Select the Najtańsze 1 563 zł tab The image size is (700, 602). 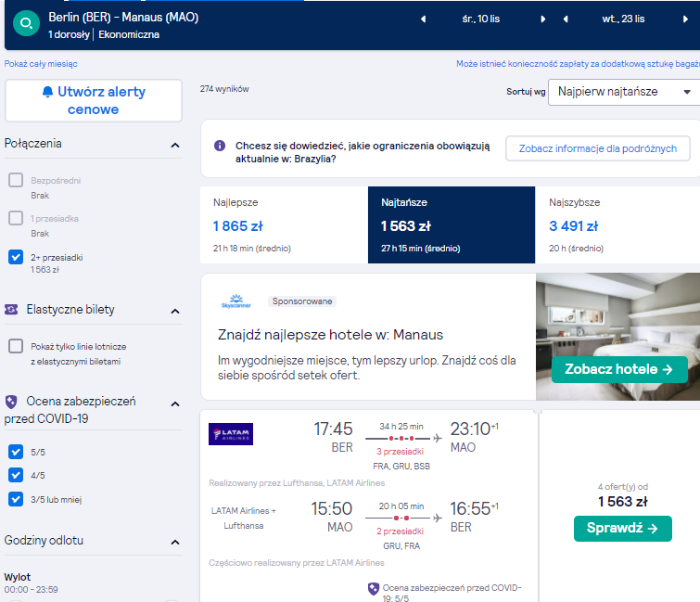click(452, 224)
